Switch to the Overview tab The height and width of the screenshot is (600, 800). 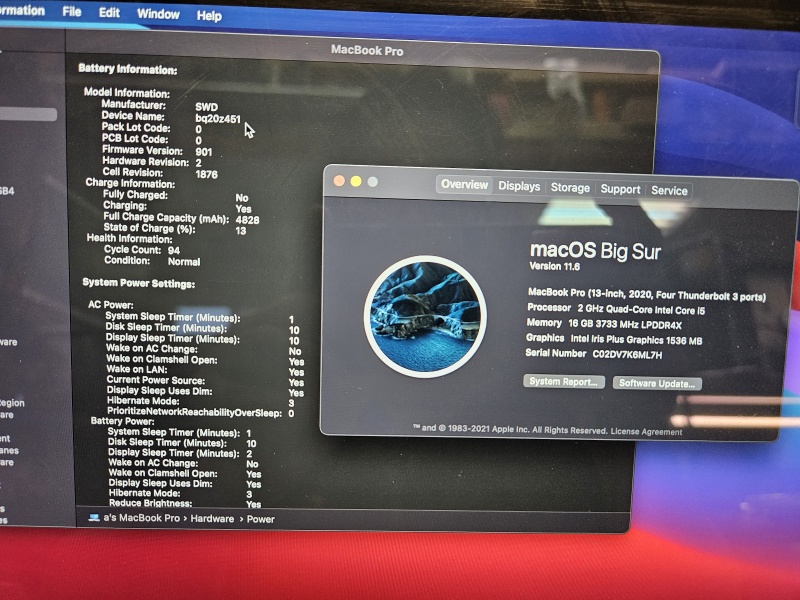click(x=464, y=184)
